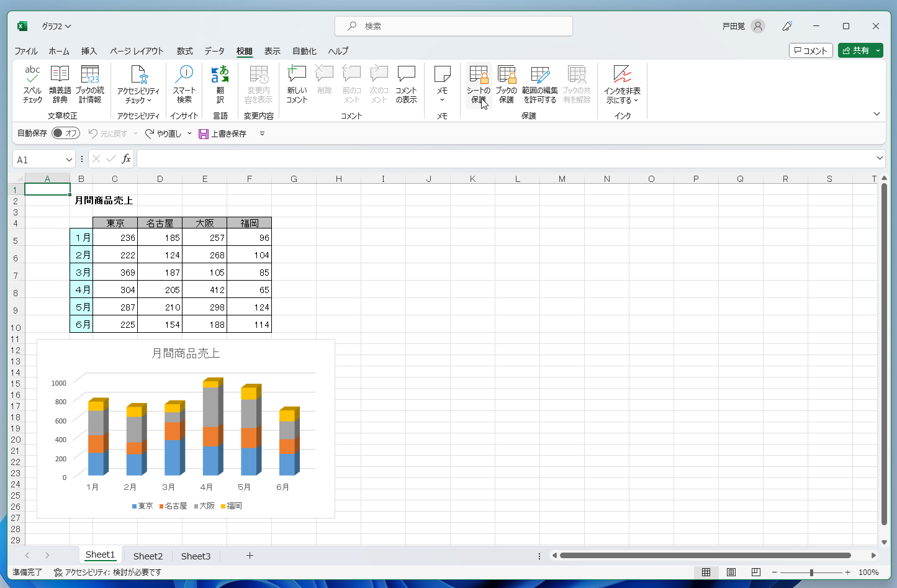The height and width of the screenshot is (588, 897).
Task: Expand the Name Box dropdown
Action: [x=69, y=160]
